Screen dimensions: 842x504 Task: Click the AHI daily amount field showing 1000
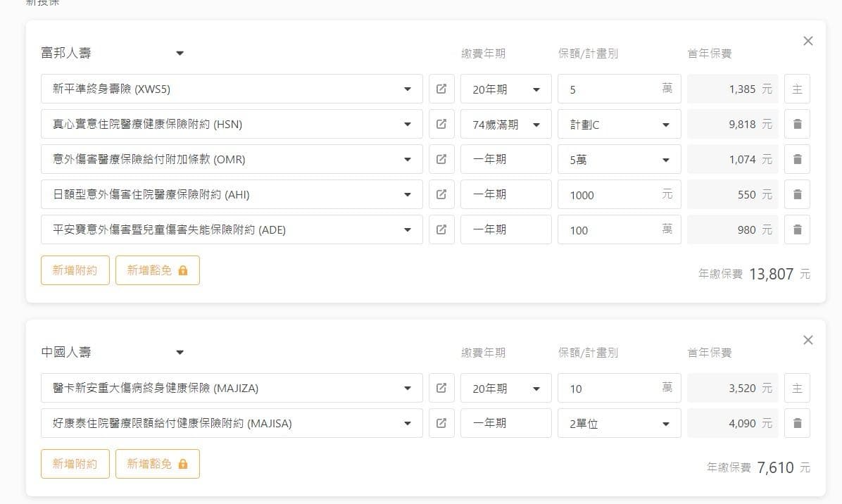click(x=619, y=194)
